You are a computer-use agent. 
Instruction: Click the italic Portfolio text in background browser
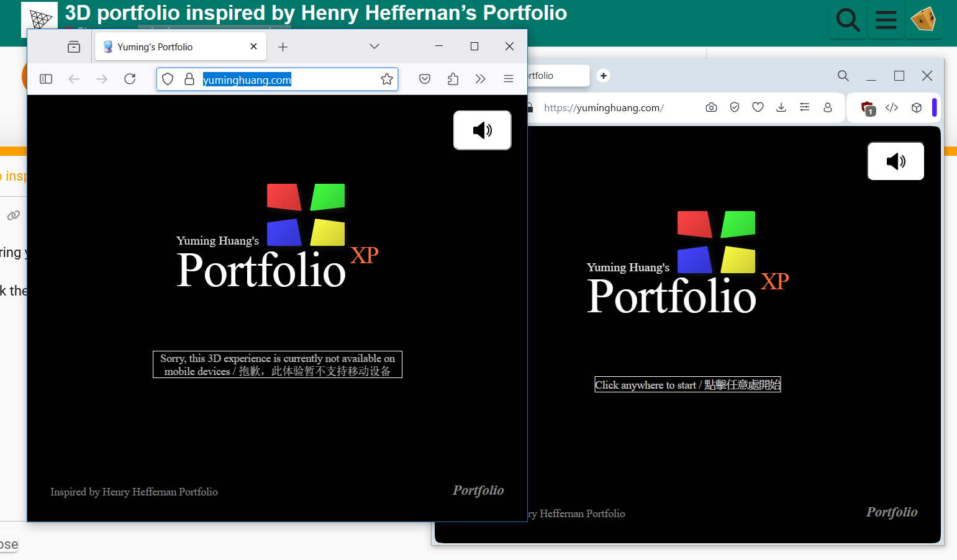[x=892, y=512]
